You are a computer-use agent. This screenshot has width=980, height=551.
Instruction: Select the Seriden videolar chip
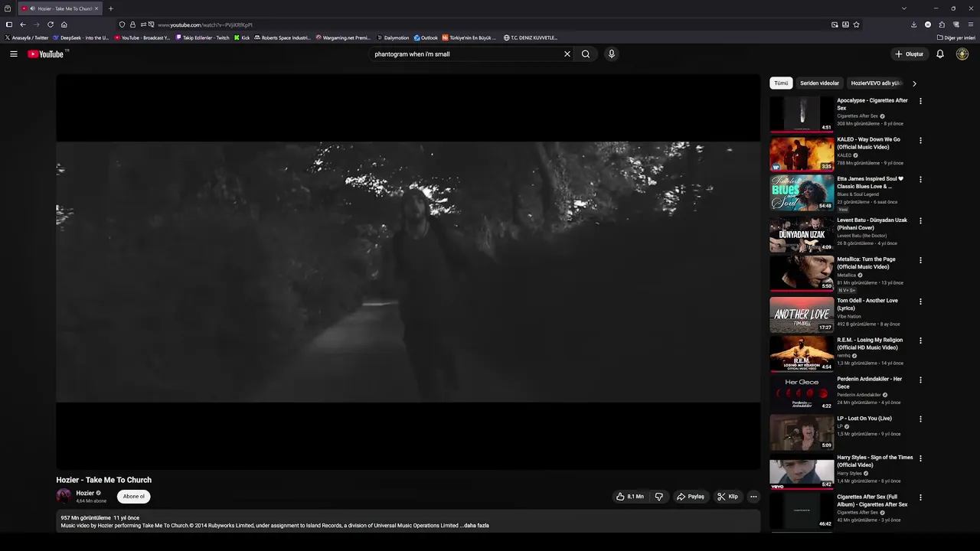coord(819,83)
